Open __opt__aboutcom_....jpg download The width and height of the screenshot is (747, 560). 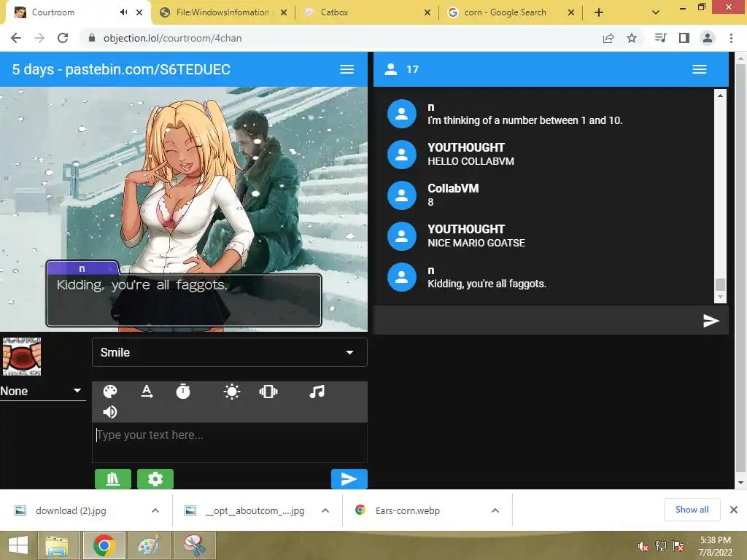(x=255, y=510)
